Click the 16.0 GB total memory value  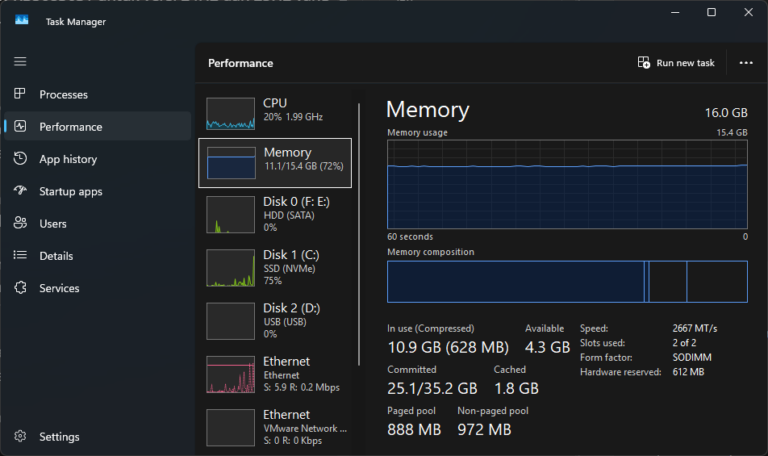point(726,113)
